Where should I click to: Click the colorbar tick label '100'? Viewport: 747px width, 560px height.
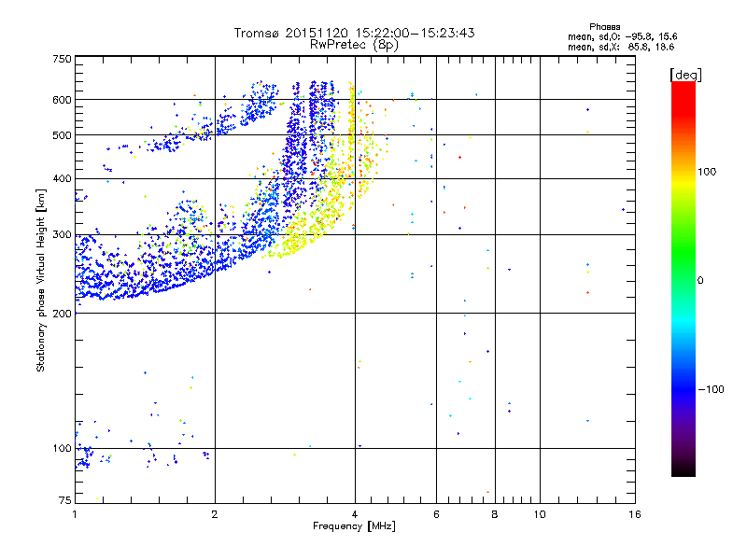click(707, 172)
